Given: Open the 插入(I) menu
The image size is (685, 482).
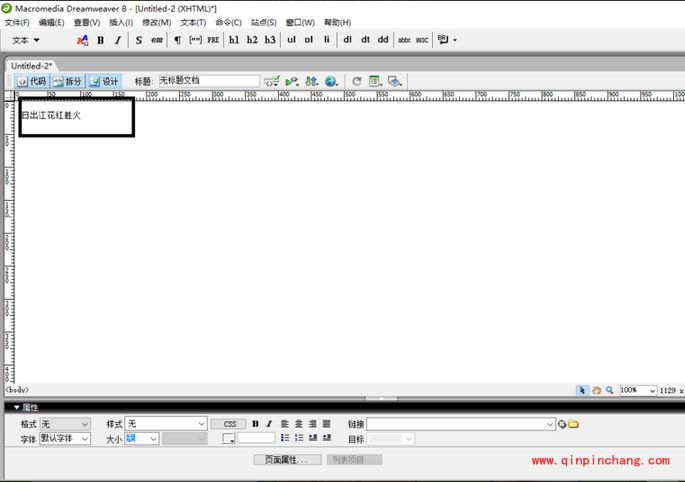Looking at the screenshot, I should click(120, 22).
